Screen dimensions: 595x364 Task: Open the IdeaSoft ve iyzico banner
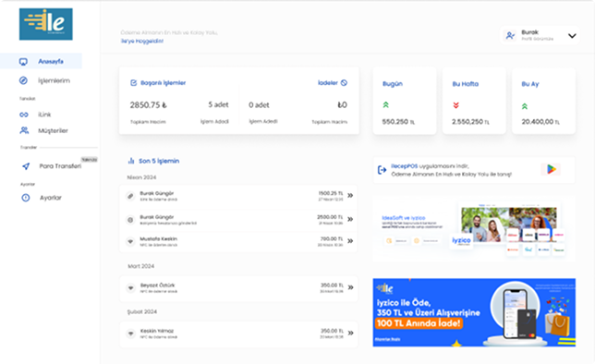click(474, 229)
